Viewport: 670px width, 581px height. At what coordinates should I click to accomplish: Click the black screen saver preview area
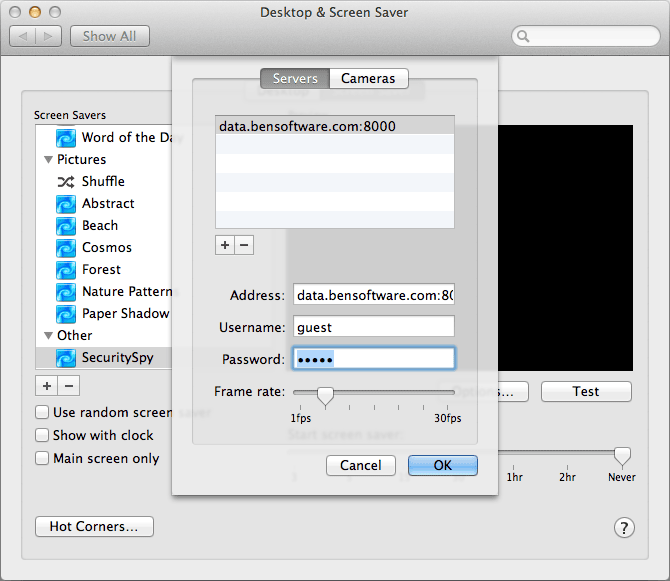[565, 248]
